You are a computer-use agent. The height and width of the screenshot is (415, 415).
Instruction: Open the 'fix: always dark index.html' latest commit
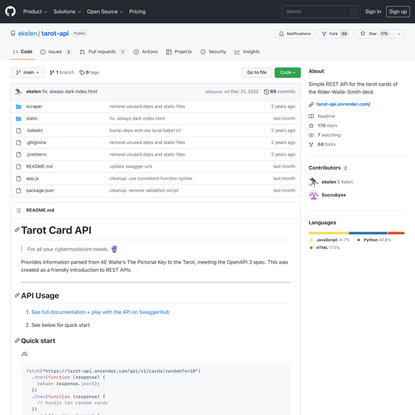(x=69, y=92)
